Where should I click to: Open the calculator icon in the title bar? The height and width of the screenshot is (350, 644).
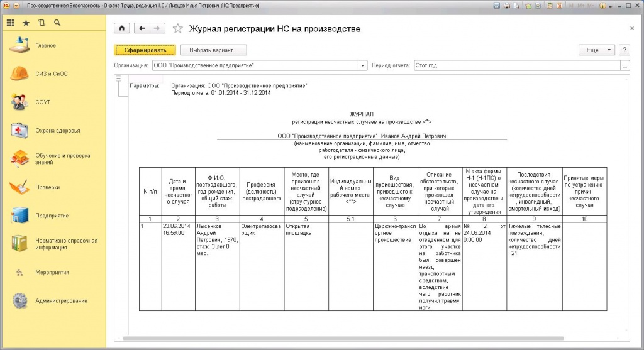tap(550, 6)
